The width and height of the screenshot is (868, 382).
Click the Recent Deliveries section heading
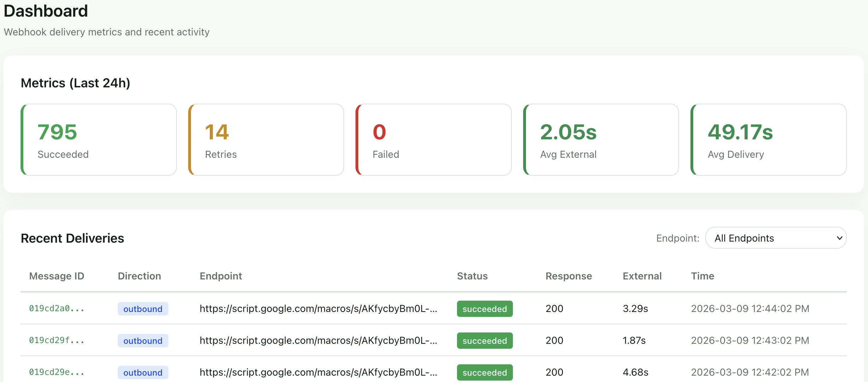pos(72,238)
